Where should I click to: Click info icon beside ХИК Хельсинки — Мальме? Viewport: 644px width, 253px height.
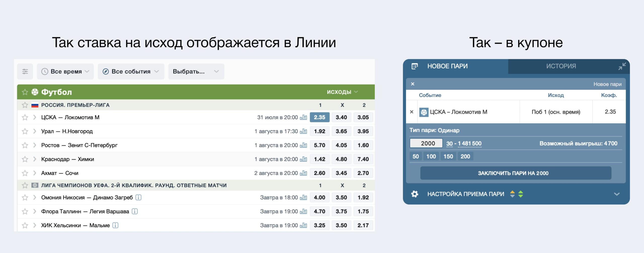pyautogui.click(x=115, y=225)
